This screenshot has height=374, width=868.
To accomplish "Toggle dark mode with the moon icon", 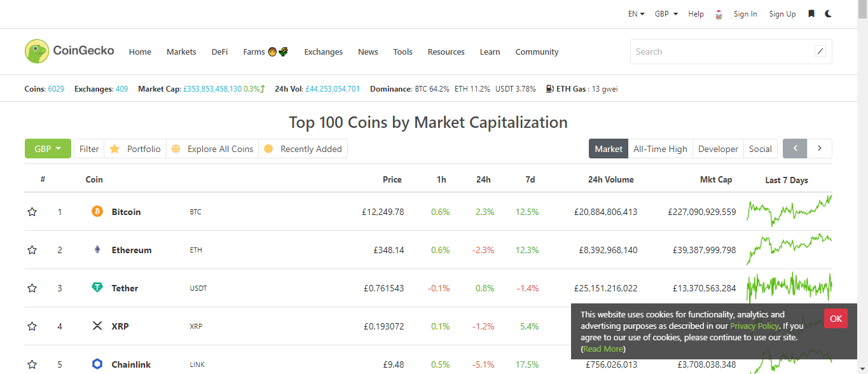I will click(828, 13).
